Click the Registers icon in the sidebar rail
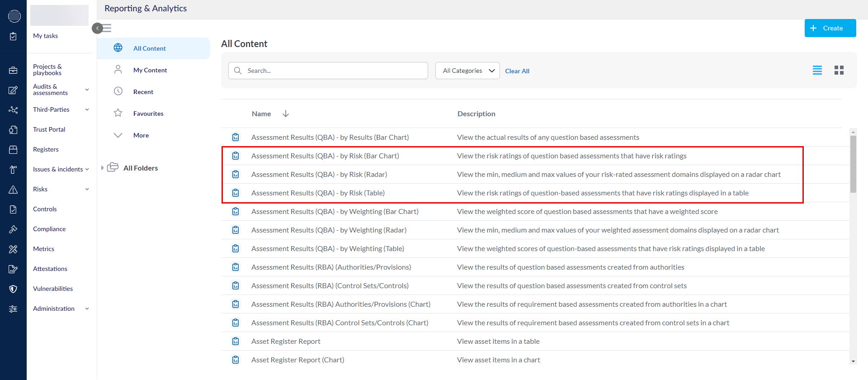The image size is (868, 380). pyautogui.click(x=13, y=150)
